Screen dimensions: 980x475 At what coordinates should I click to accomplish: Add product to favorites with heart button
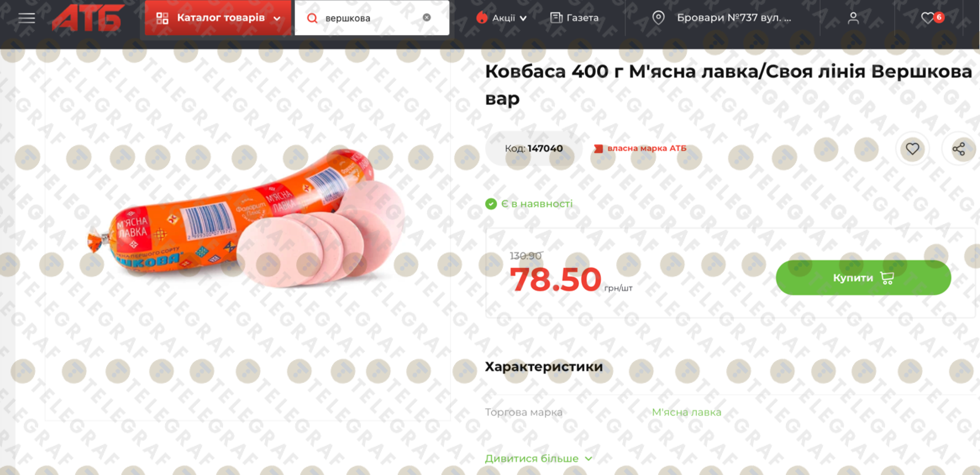[912, 149]
